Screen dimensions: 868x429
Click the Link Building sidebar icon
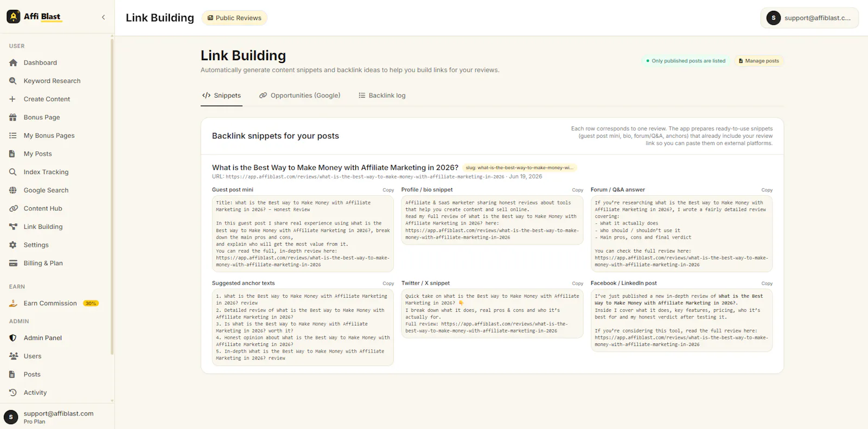tap(13, 227)
